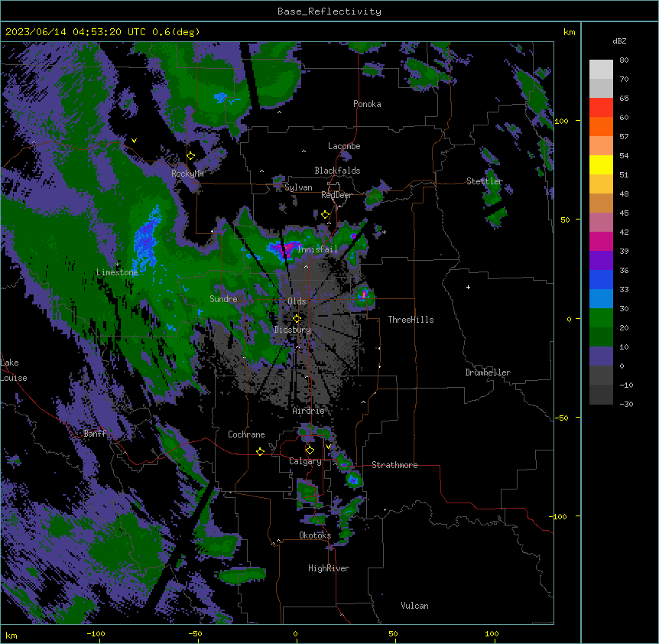
Task: Click the Calgary city label
Action: (305, 461)
